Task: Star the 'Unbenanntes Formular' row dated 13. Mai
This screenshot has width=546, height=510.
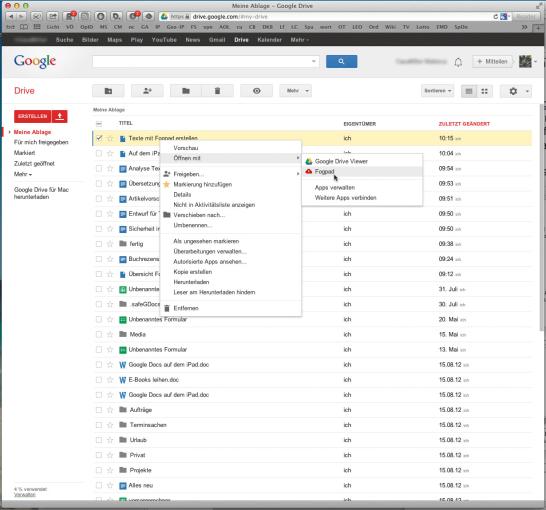Action: tap(110, 350)
